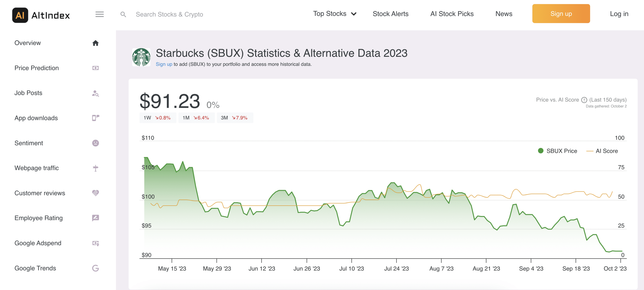Screen dimensions: 644x290
Task: Open Sentiment section
Action: tap(29, 143)
